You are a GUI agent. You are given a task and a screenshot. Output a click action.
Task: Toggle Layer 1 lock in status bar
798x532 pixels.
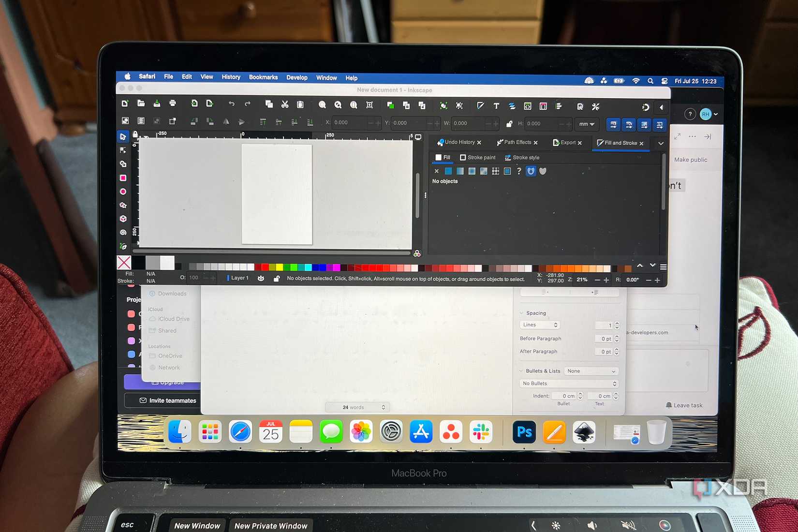[277, 279]
